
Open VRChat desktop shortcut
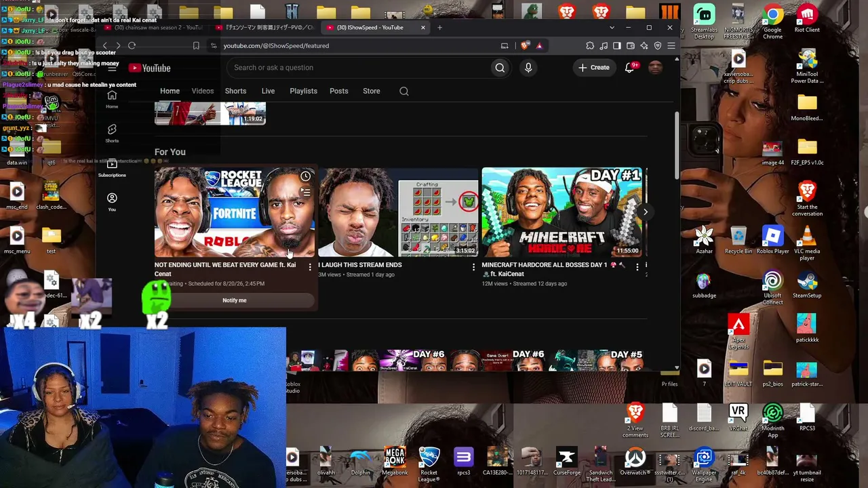tap(738, 418)
